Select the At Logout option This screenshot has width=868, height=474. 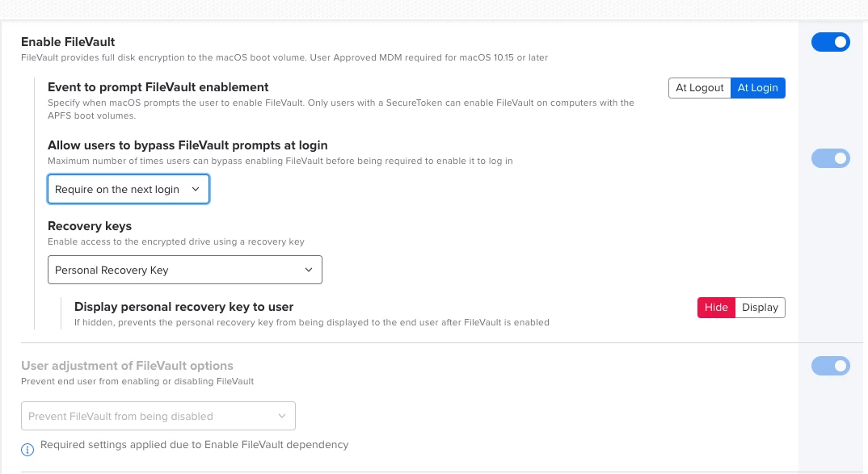[699, 88]
